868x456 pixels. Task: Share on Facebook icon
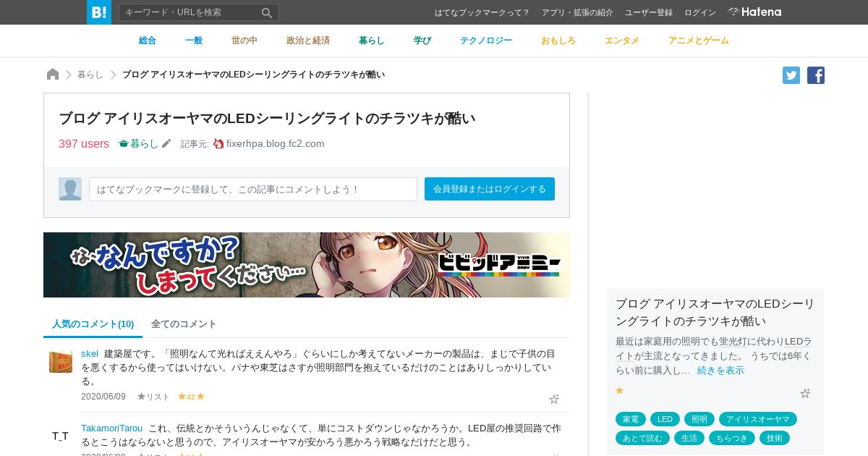816,75
